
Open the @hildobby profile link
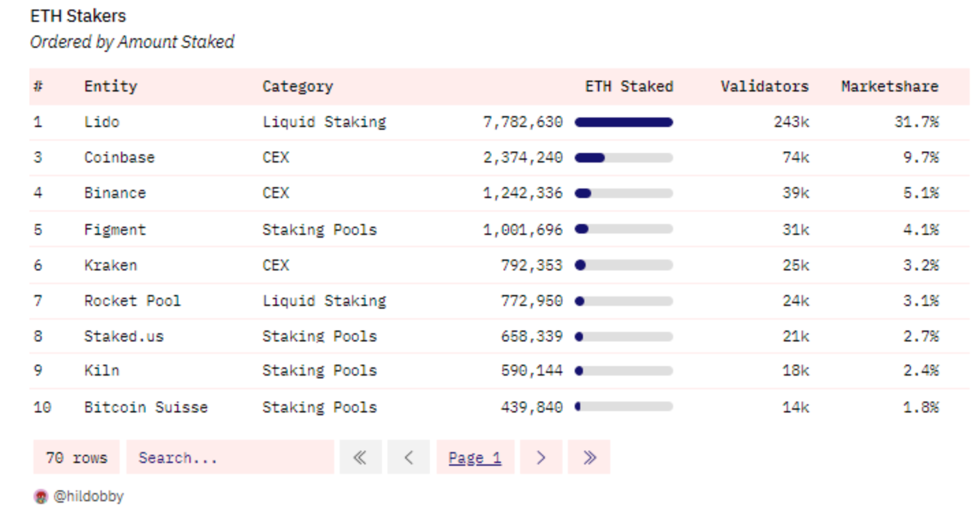point(88,496)
